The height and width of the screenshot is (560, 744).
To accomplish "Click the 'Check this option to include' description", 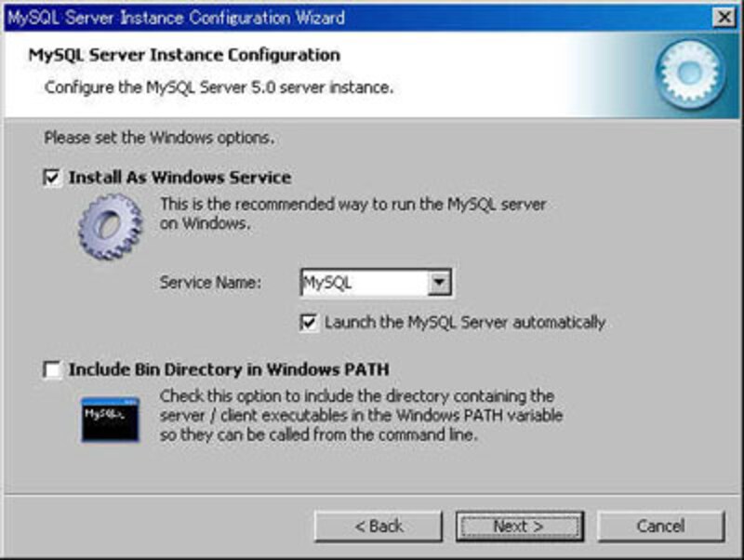I will [361, 415].
